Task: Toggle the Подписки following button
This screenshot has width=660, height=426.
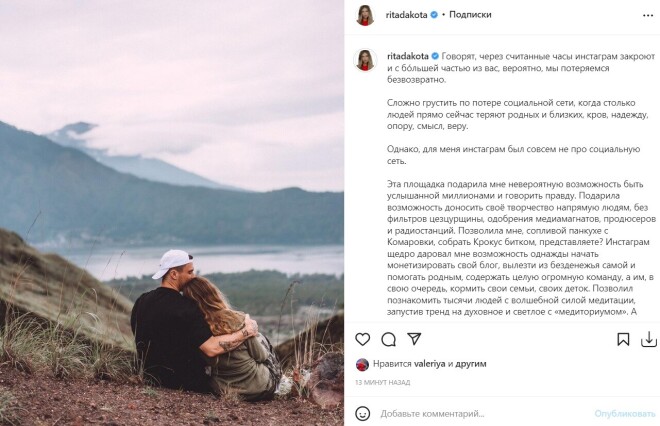Action: point(470,15)
